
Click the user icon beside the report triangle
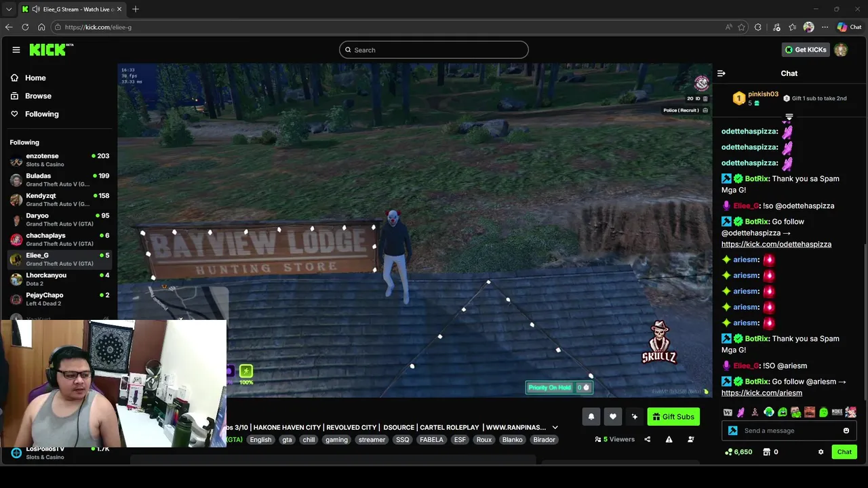[690, 439]
